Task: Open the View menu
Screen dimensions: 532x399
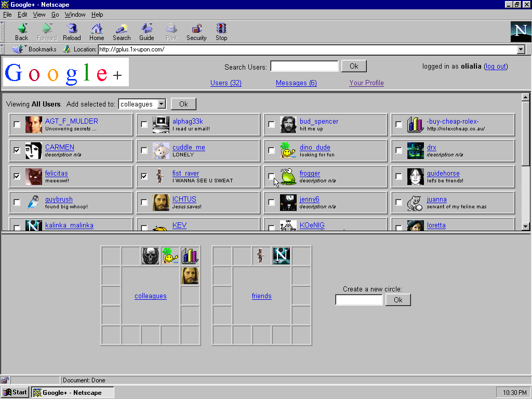Action: (x=39, y=15)
